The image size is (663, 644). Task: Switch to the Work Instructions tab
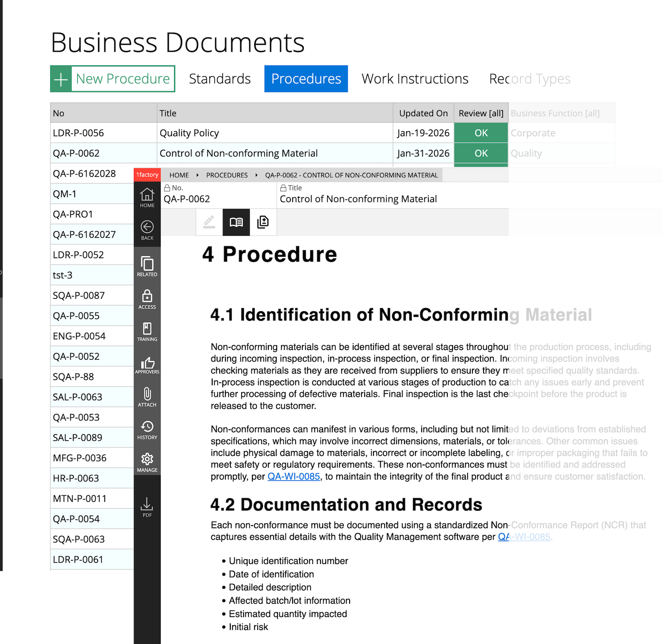pos(415,79)
